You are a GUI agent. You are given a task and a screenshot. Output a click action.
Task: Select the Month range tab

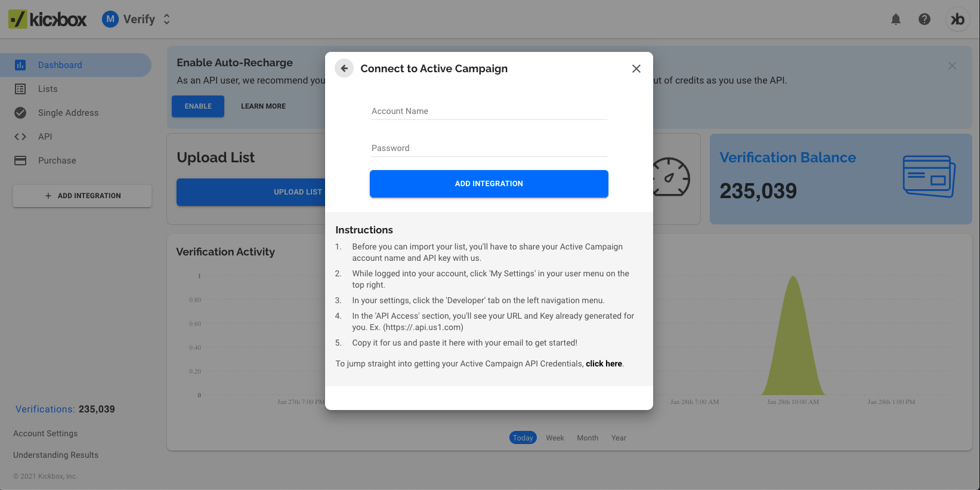[588, 438]
